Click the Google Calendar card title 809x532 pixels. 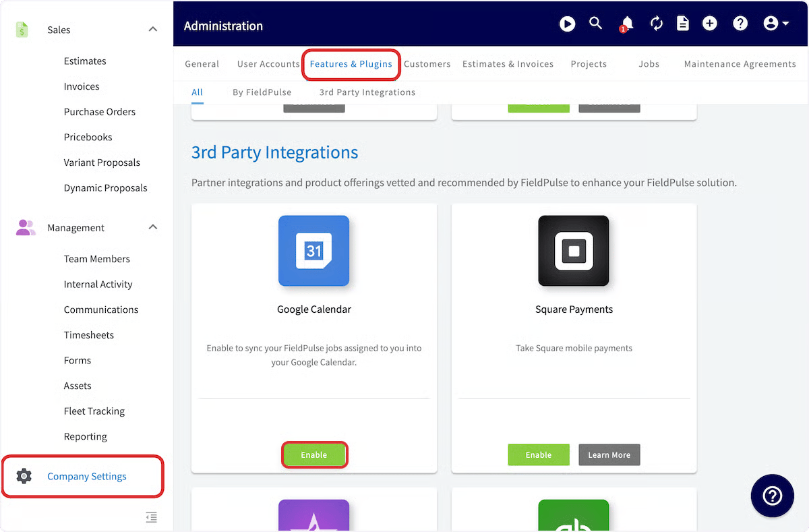314,309
